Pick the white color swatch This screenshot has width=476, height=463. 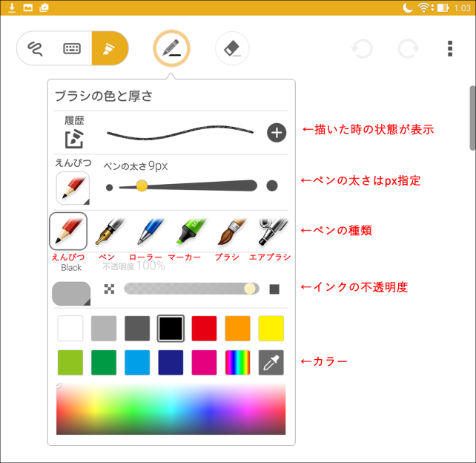tap(70, 328)
